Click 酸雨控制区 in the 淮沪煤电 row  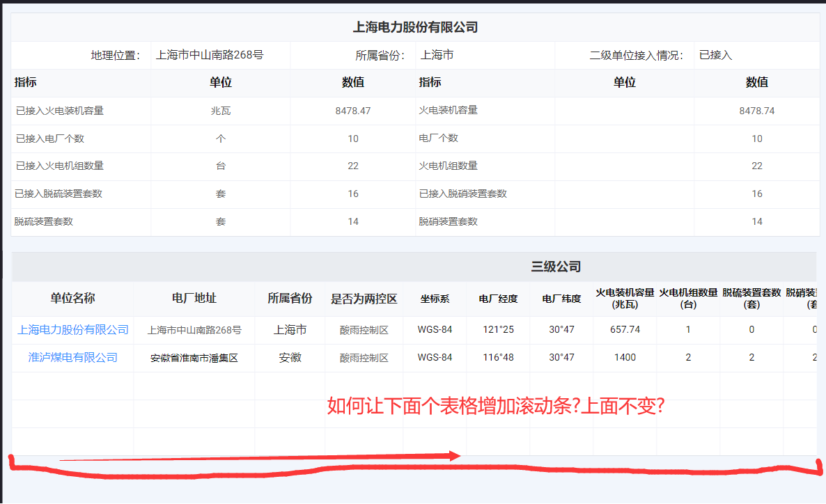[364, 358]
